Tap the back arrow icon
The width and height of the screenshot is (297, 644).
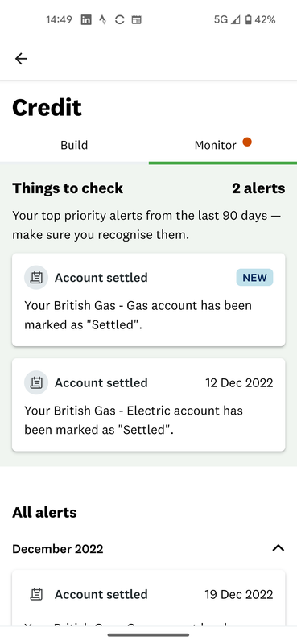pos(21,59)
